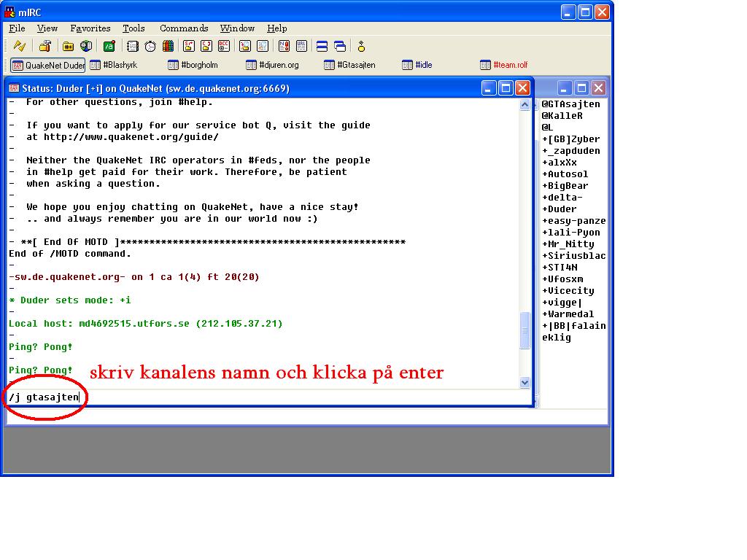Click the About mIRC toolbar icon
Viewport: 747px width, 560px height.
(x=361, y=46)
